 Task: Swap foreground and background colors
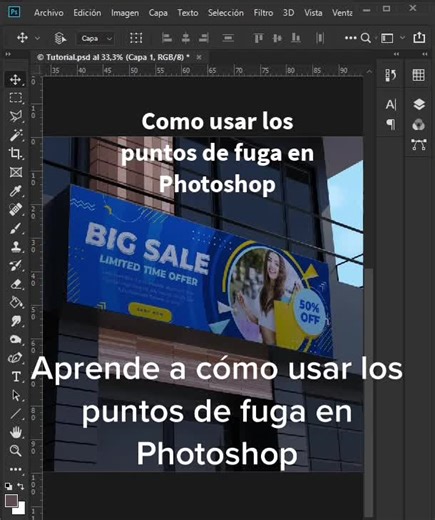click(21, 486)
